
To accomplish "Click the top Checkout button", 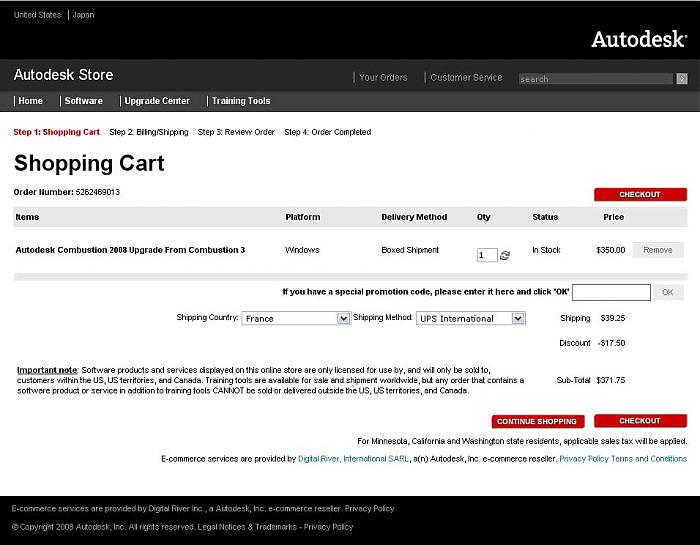I will click(x=640, y=195).
